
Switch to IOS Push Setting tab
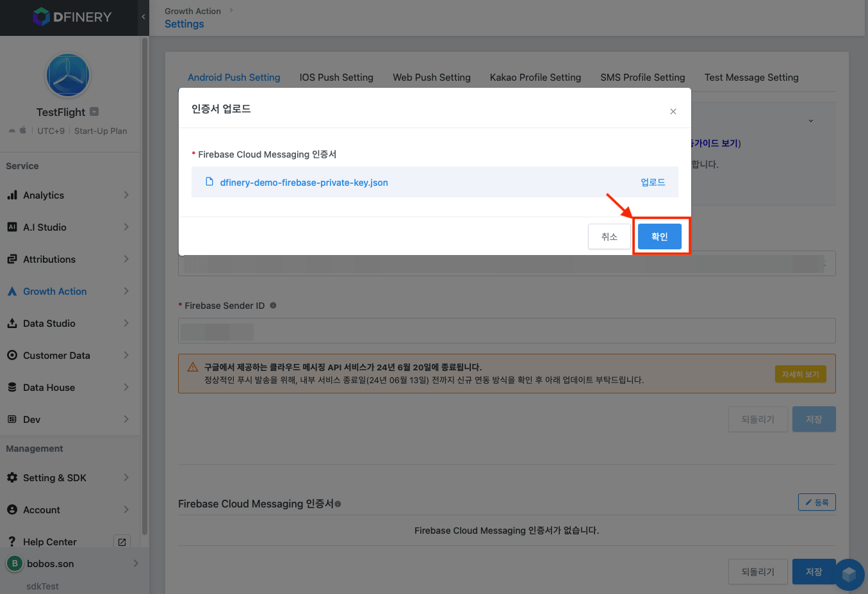click(336, 77)
